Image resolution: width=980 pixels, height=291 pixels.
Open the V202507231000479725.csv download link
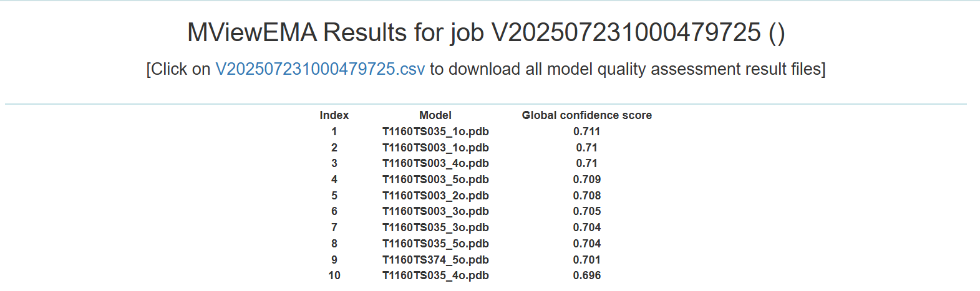pos(320,69)
